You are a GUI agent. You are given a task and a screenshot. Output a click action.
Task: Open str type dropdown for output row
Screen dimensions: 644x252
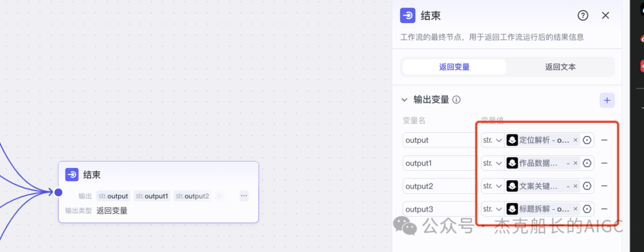pyautogui.click(x=493, y=140)
